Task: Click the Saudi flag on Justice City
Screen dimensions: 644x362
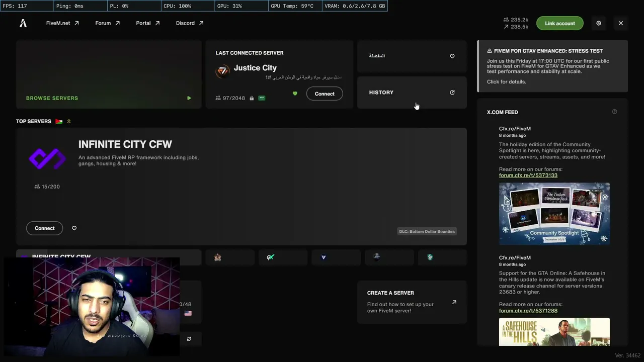Action: pos(262,98)
